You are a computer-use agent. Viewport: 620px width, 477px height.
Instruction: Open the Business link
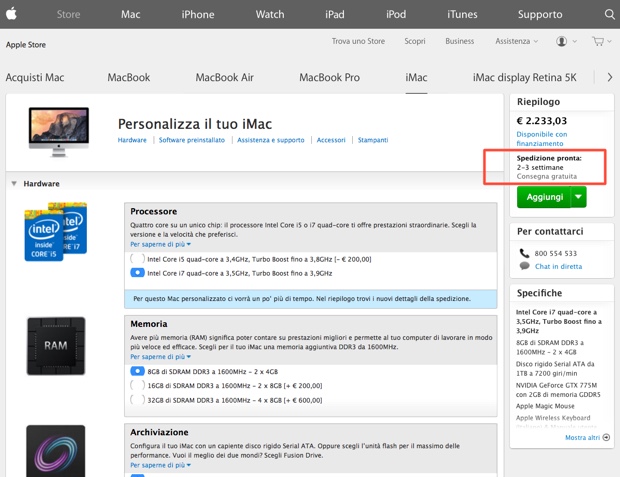459,41
